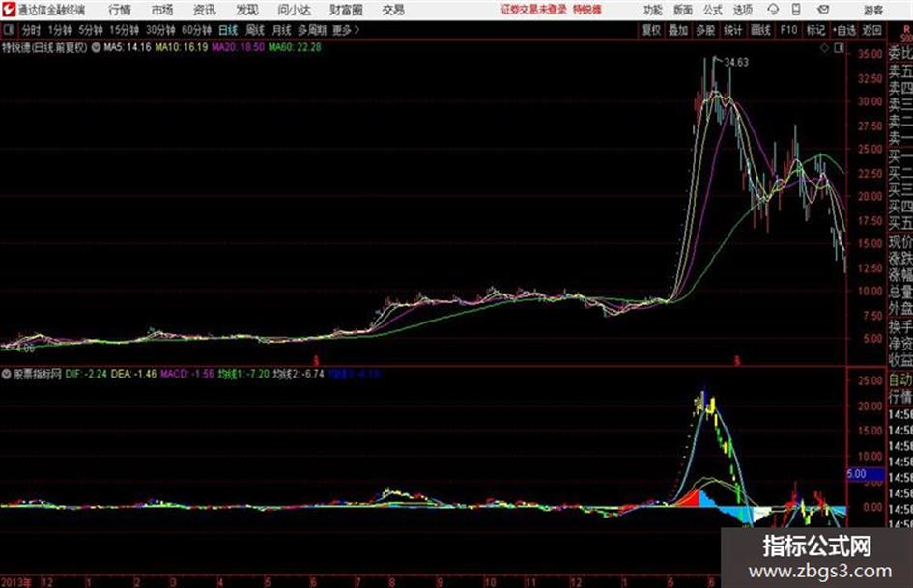Click the 返回 back button
913x588 pixels.
point(871,30)
